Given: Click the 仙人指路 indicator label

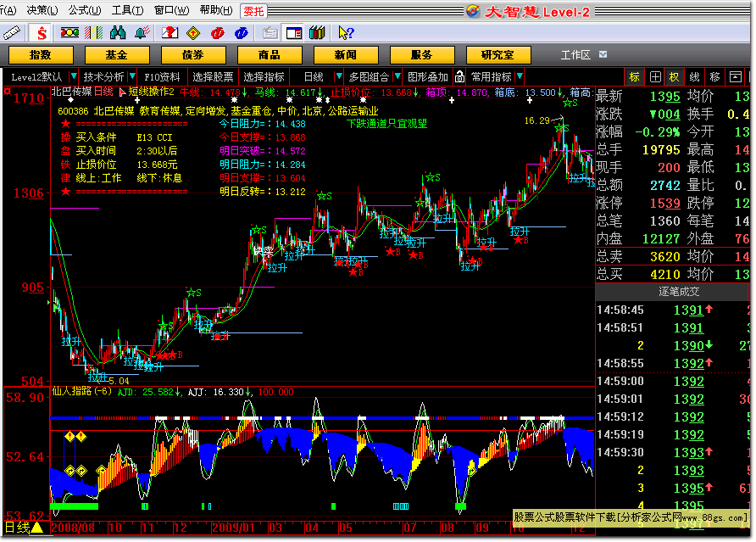Looking at the screenshot, I should 81,391.
